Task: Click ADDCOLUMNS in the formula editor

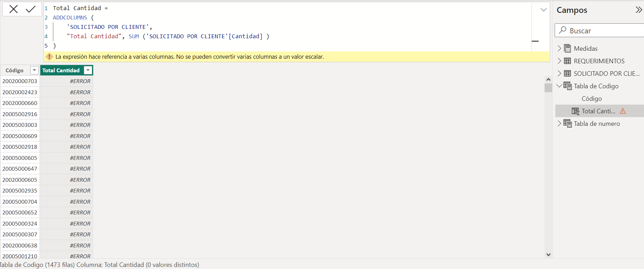Action: click(70, 17)
